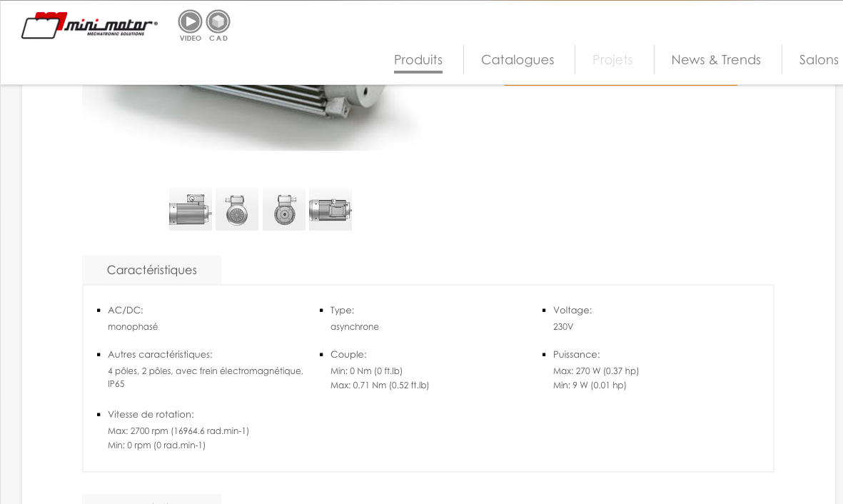Go to Projets section
The width and height of the screenshot is (843, 504).
[612, 60]
